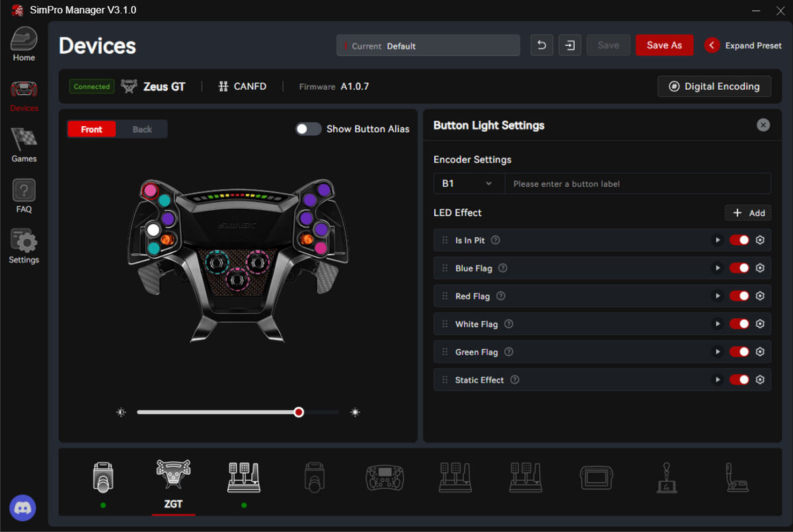Click the red Expand Preset chevron
793x532 pixels.
[x=712, y=46]
